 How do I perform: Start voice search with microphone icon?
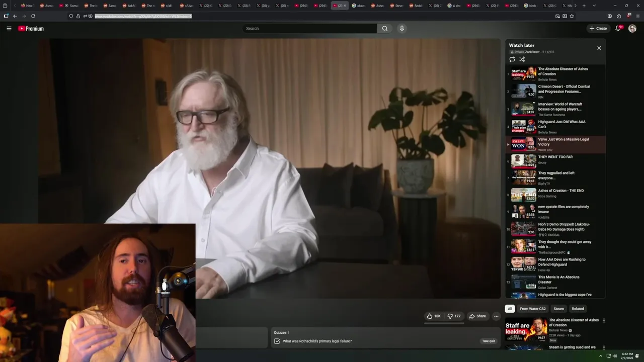pos(401,29)
